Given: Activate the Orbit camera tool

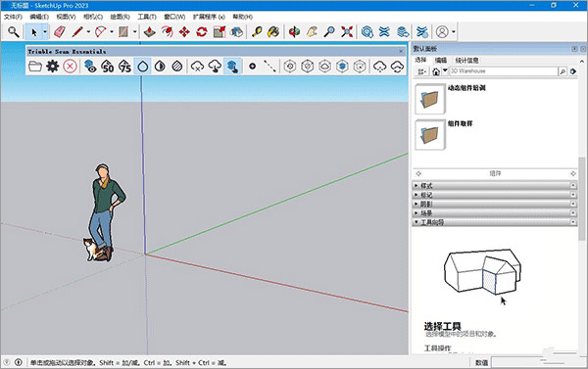Looking at the screenshot, I should pyautogui.click(x=294, y=32).
